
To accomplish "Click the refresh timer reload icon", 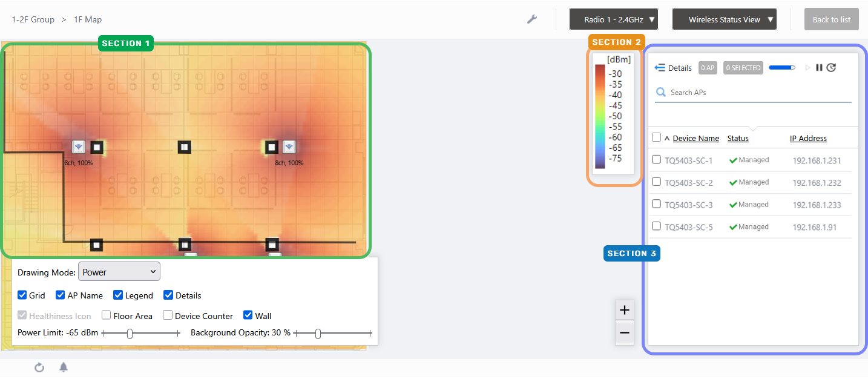I will click(x=832, y=68).
